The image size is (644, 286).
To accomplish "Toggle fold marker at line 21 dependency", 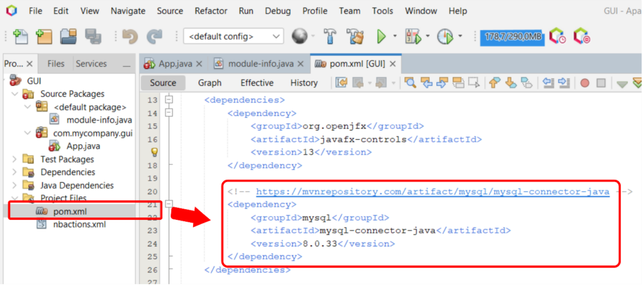I will click(169, 205).
